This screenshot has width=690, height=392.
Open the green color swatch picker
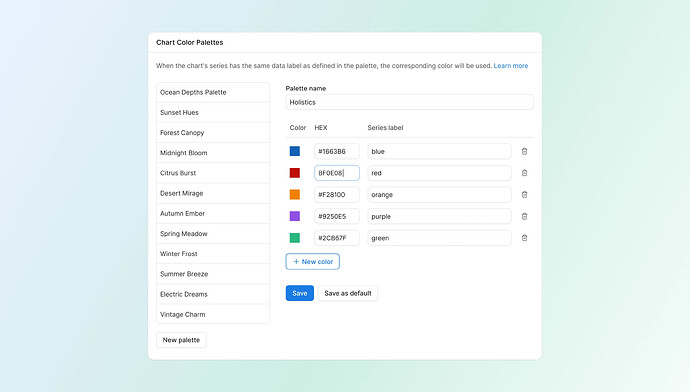pos(295,238)
